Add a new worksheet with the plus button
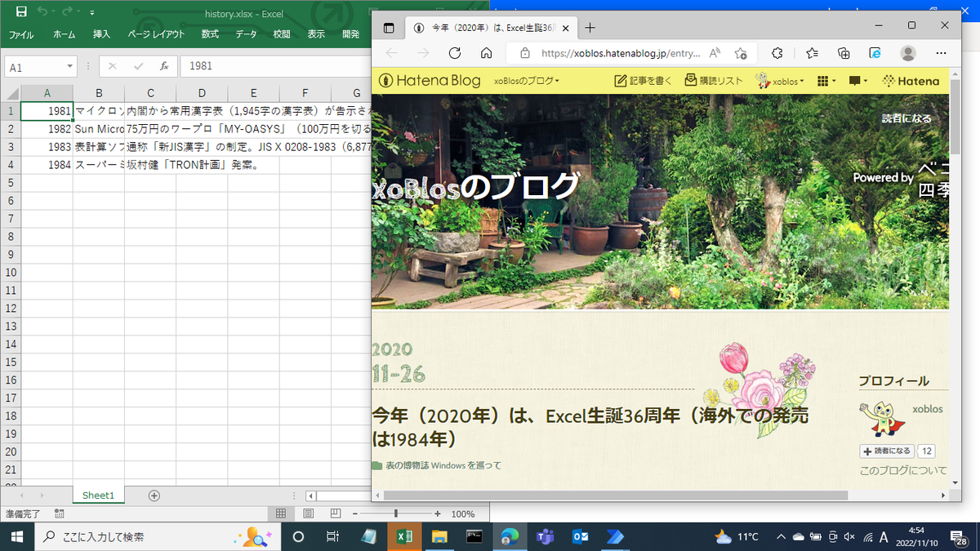 154,495
